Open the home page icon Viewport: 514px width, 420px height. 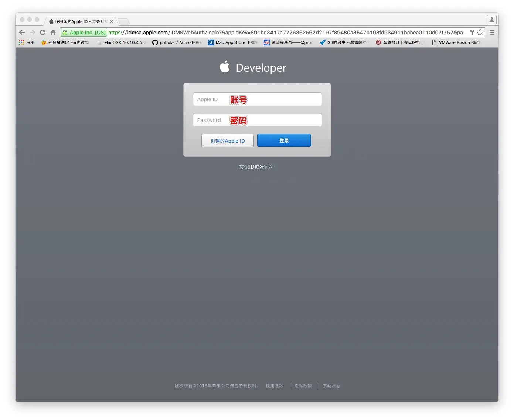tap(53, 33)
